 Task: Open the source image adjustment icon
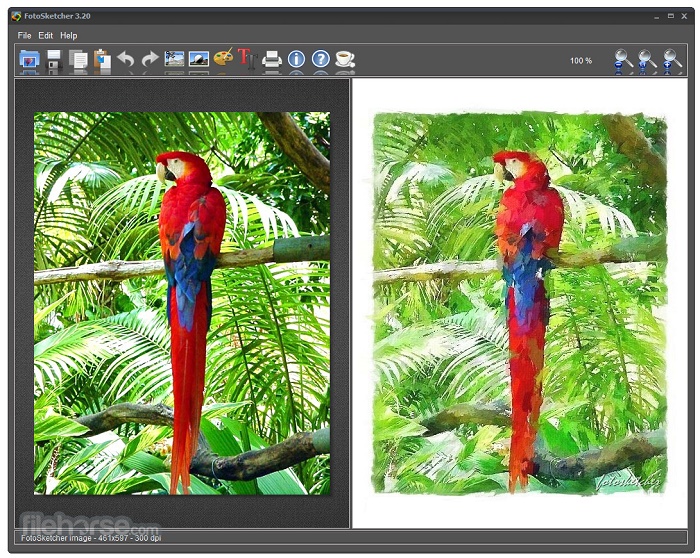point(174,60)
